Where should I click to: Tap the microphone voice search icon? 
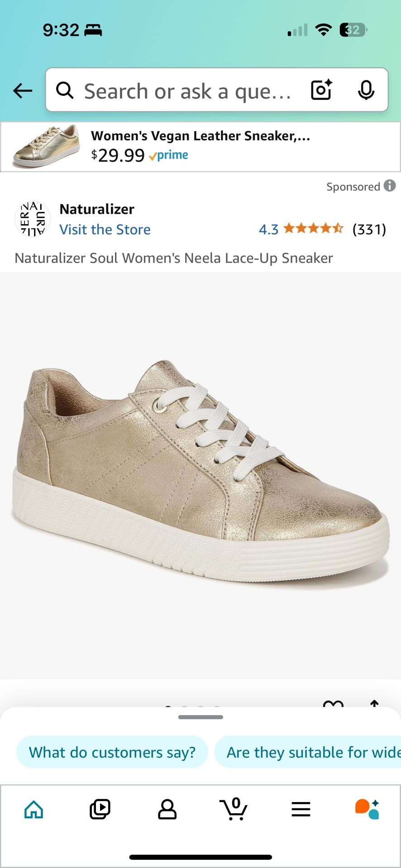coord(366,90)
